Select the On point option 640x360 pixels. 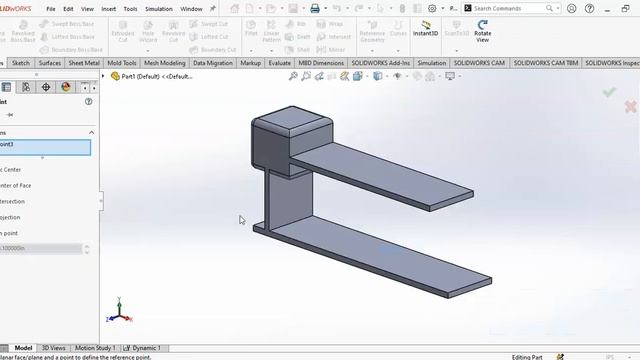pyautogui.click(x=9, y=233)
